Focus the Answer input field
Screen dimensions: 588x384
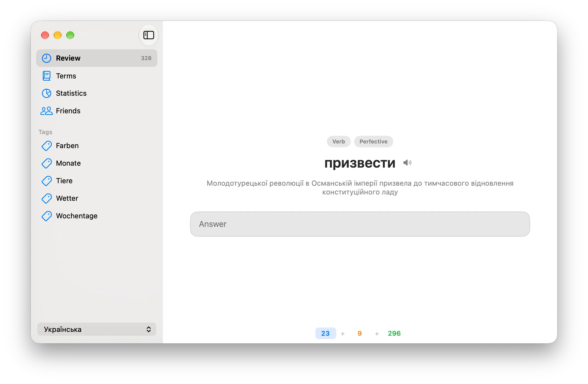coord(360,224)
